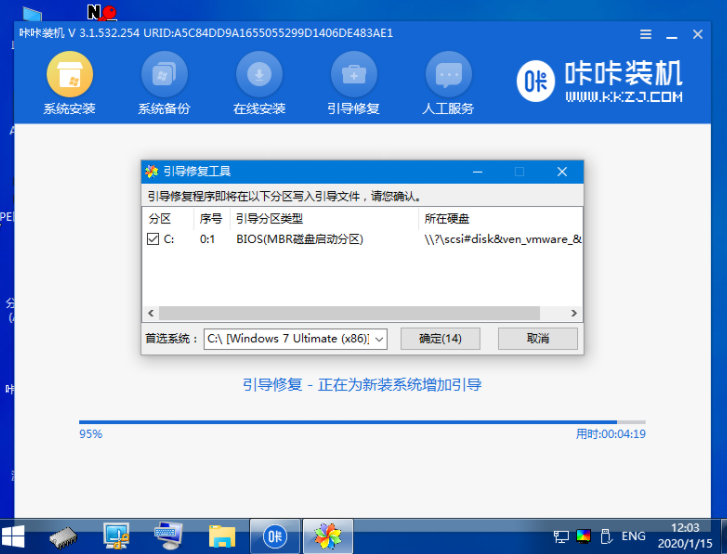
Task: Click the ENG language indicator in the tray
Action: 633,536
